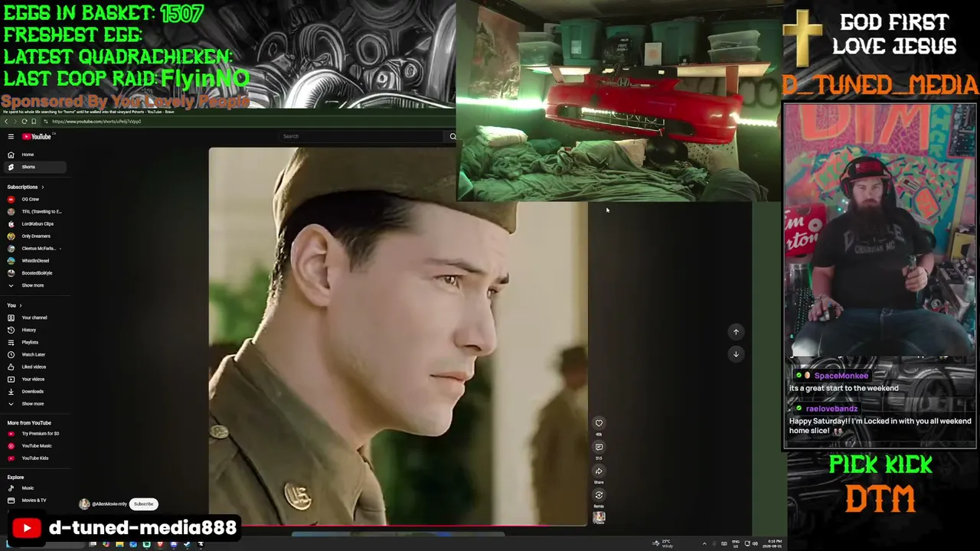Open taskbar weather widget
The image size is (980, 551).
(x=664, y=543)
